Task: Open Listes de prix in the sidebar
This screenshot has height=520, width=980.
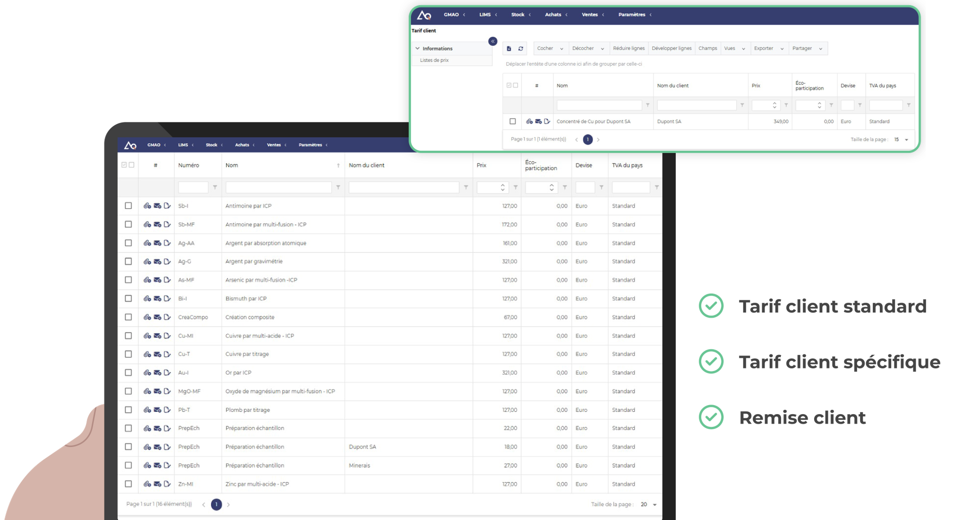Action: (x=434, y=60)
